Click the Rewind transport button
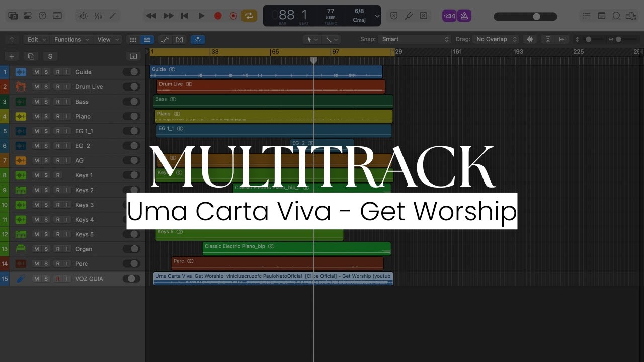The image size is (644, 362). [151, 16]
